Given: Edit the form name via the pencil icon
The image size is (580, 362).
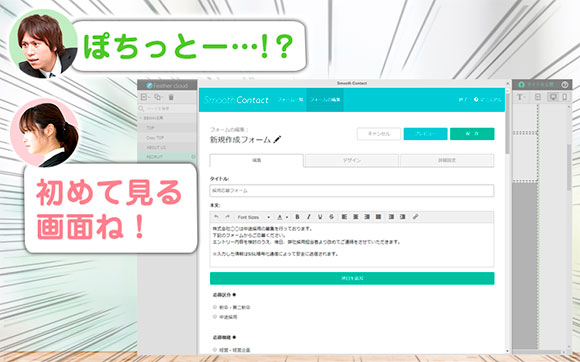Looking at the screenshot, I should (277, 140).
